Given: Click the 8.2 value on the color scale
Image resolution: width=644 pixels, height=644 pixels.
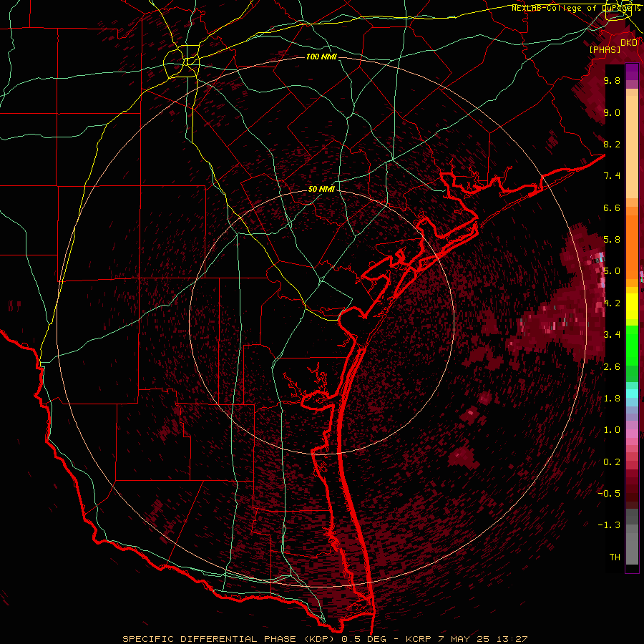Looking at the screenshot, I should 612,144.
